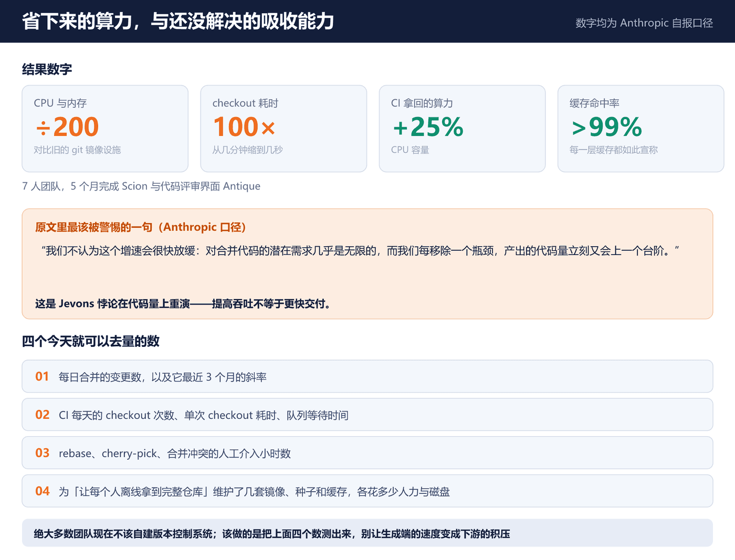Viewport: 735px width, 560px height.
Task: Select the caption 从几分钟缩到几秒
Action: pos(247,150)
